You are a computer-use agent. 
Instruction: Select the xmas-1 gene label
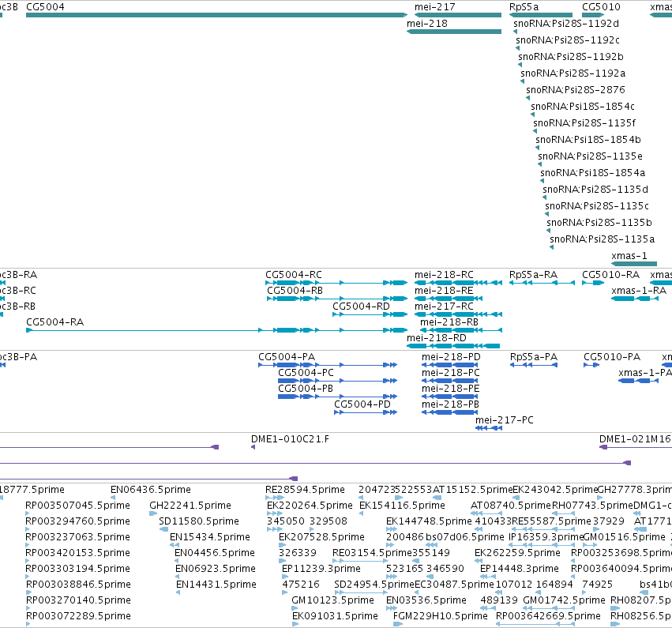(629, 256)
